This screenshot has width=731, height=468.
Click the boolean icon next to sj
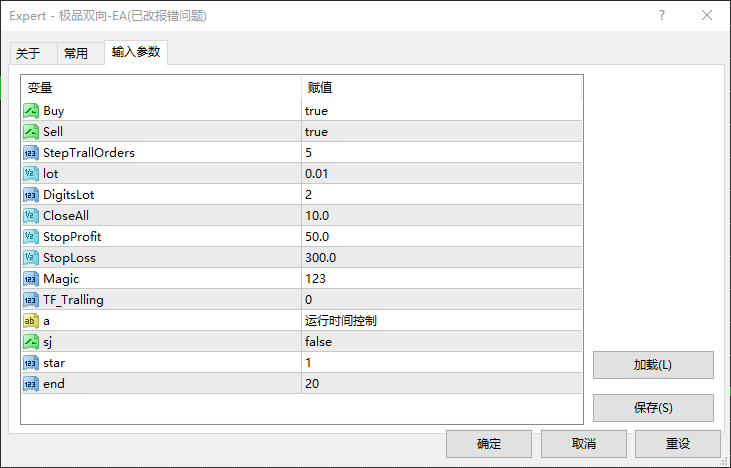point(31,342)
